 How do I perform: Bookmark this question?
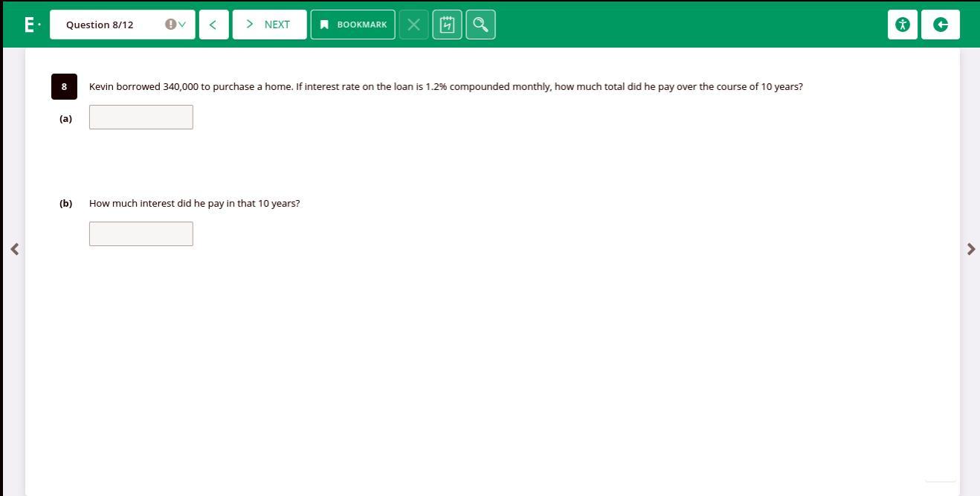click(x=352, y=25)
